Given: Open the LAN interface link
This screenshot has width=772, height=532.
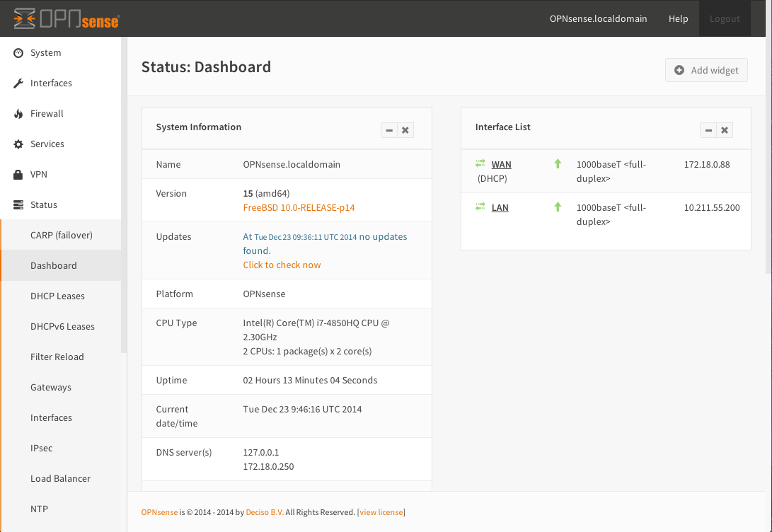Looking at the screenshot, I should 500,208.
